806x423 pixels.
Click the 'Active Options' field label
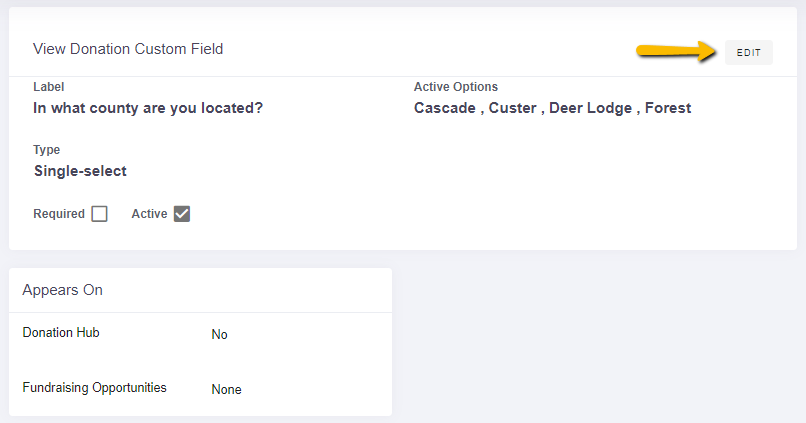pos(456,87)
